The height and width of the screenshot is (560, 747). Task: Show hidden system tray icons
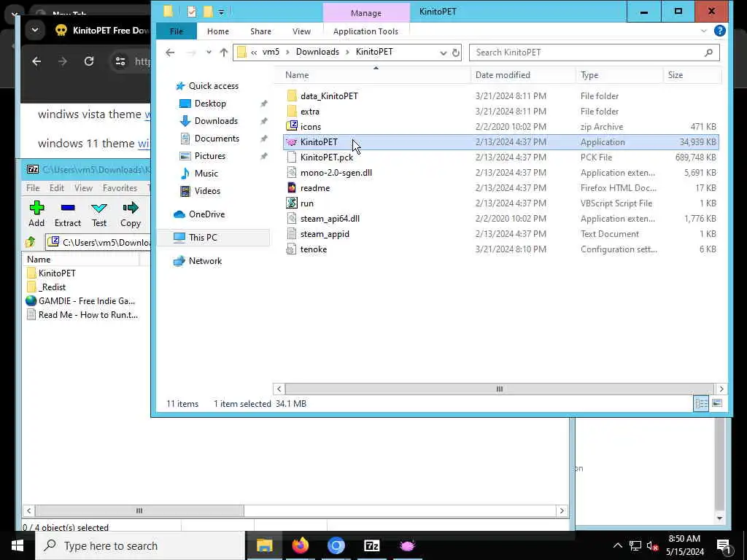(617, 545)
